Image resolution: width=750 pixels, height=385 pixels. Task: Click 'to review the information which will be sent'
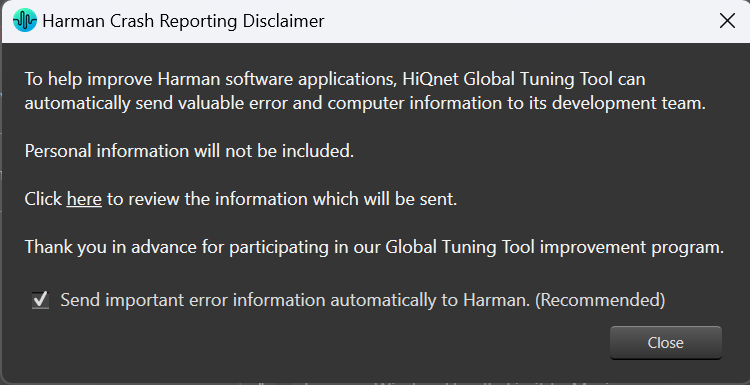coord(282,199)
